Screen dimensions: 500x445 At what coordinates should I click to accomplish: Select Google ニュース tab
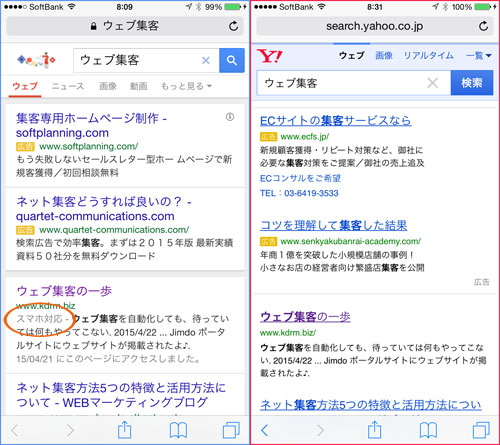click(x=68, y=86)
